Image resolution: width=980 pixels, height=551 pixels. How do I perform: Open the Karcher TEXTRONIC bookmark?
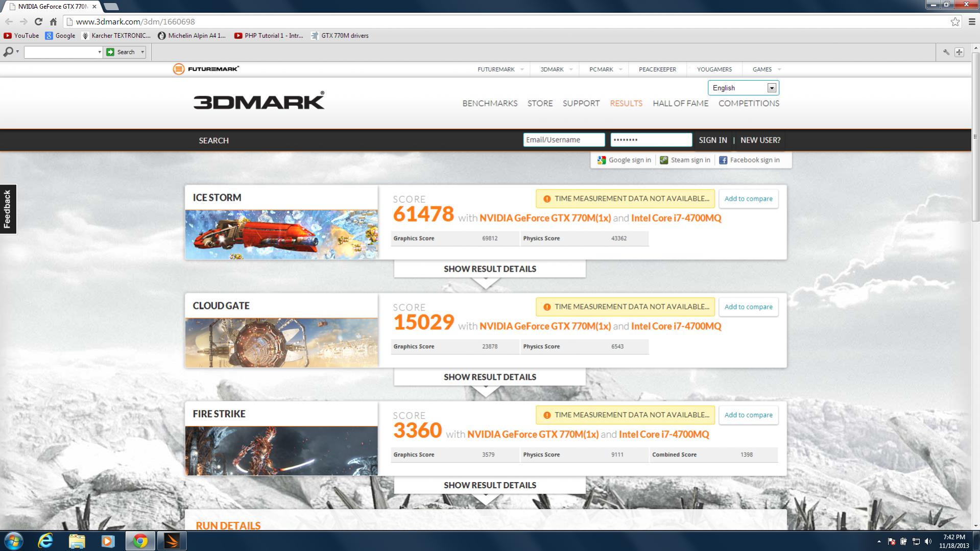(116, 36)
